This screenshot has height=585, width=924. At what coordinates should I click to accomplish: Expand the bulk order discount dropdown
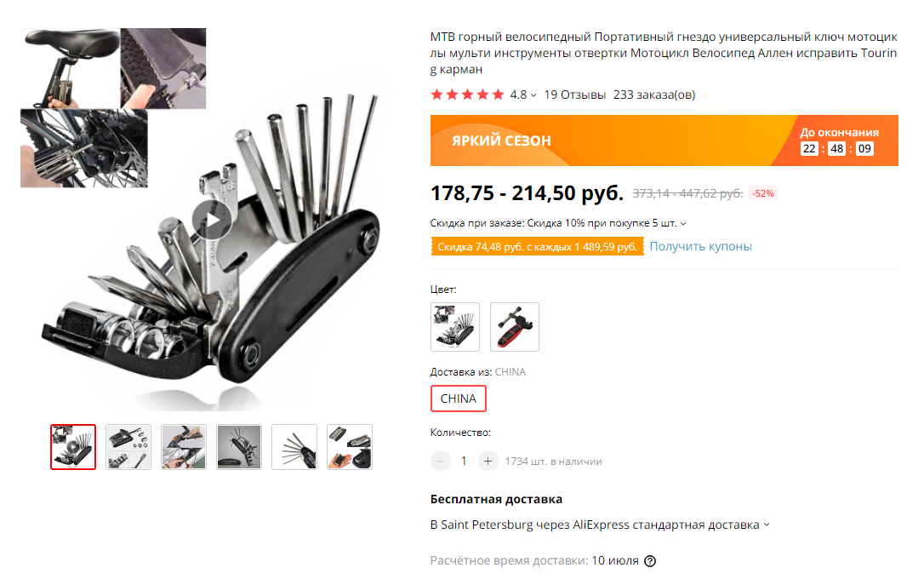tap(683, 223)
